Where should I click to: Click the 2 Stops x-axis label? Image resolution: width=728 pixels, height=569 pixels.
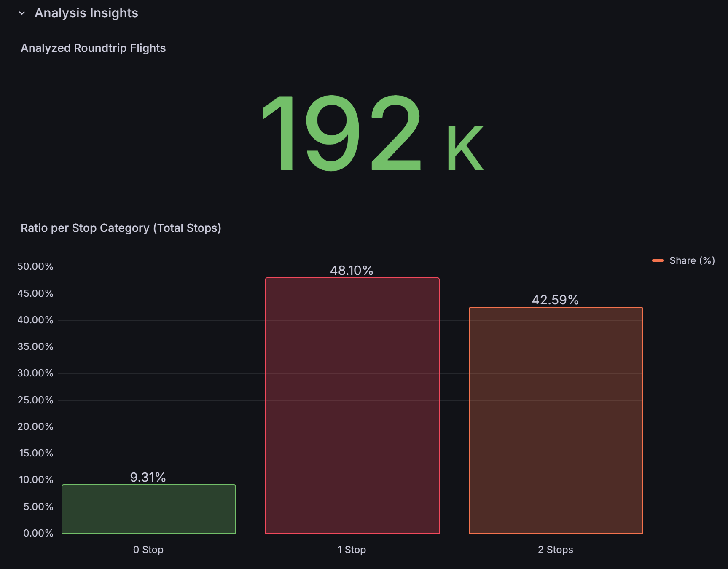click(555, 550)
